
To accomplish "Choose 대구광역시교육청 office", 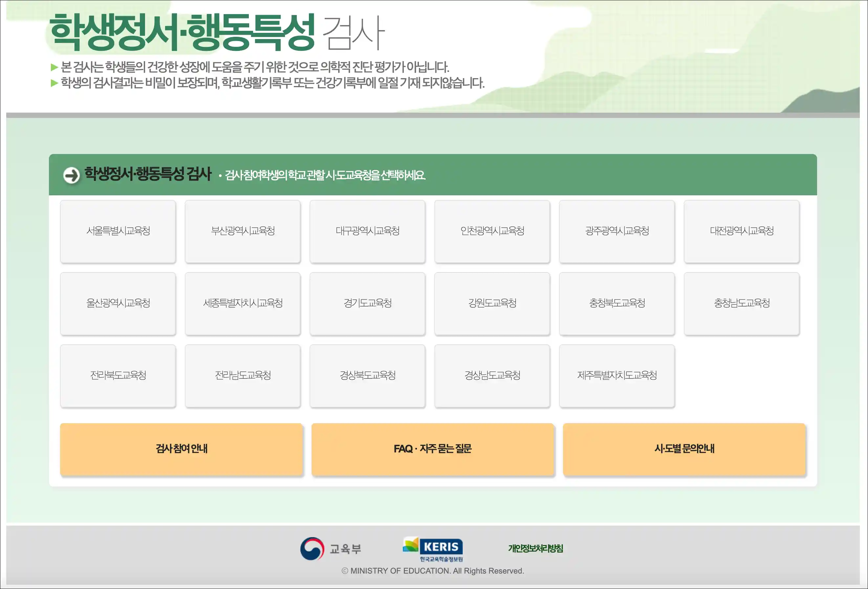I will tap(367, 231).
